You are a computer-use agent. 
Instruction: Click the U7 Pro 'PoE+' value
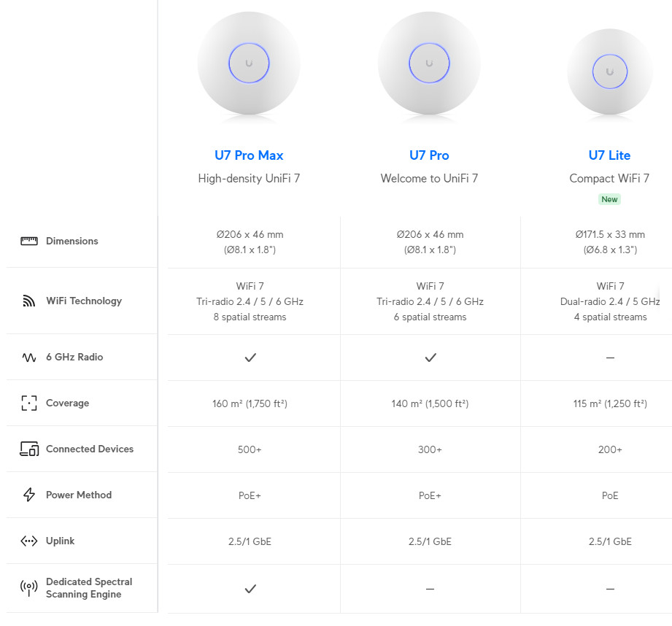pyautogui.click(x=430, y=495)
